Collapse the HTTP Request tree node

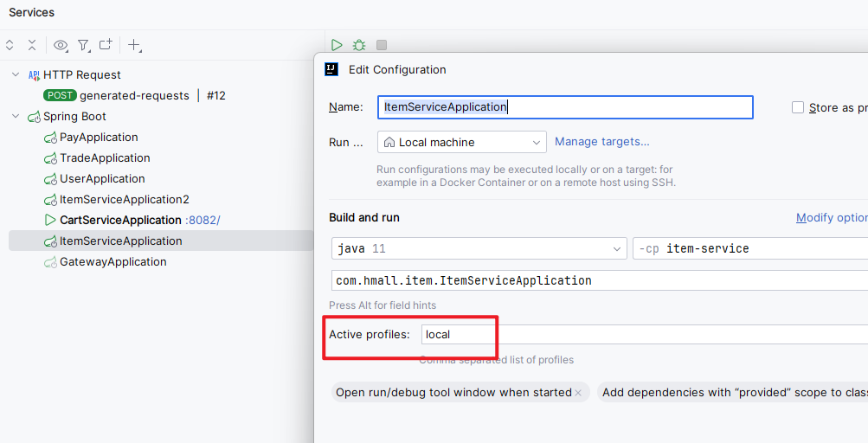16,74
